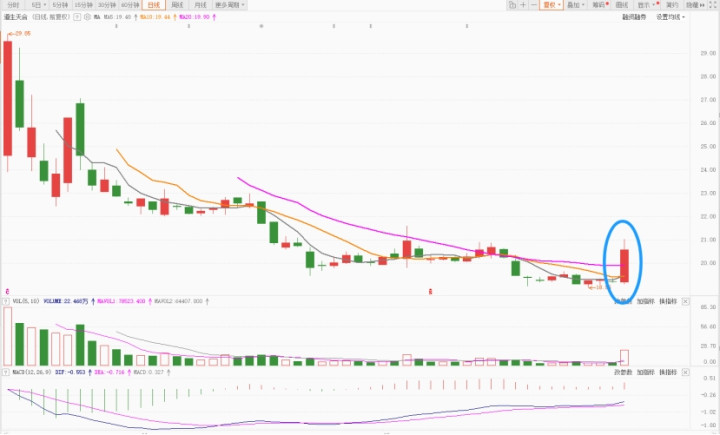Close the VOL indicator panel

[685, 302]
